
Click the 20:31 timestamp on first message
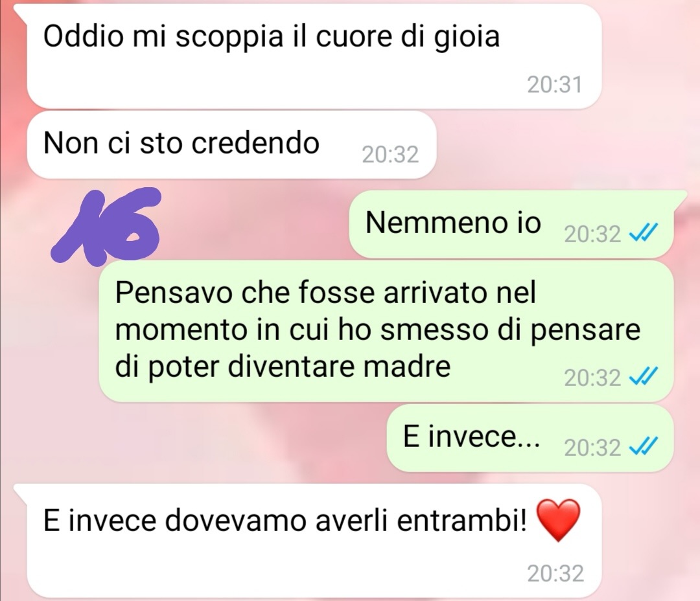point(555,85)
